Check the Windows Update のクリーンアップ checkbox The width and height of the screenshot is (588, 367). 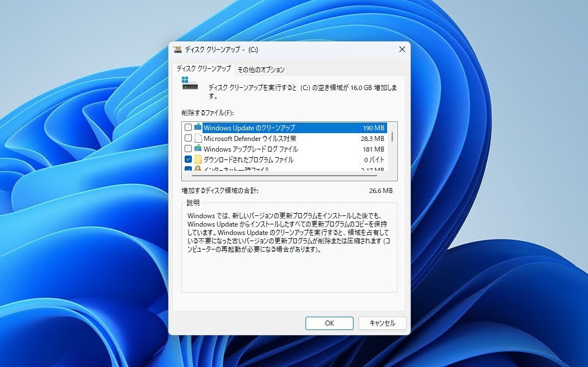tap(188, 128)
